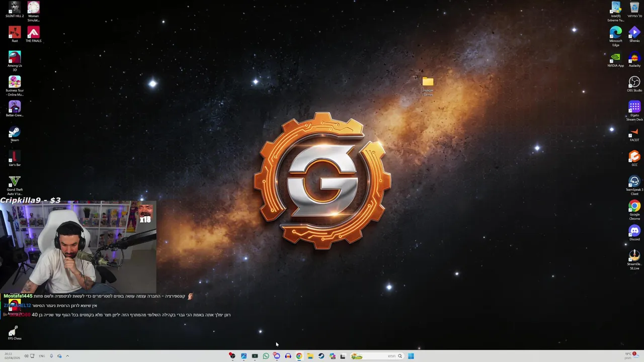Select THE FINALS desktop icon
This screenshot has width=644, height=362.
(33, 35)
